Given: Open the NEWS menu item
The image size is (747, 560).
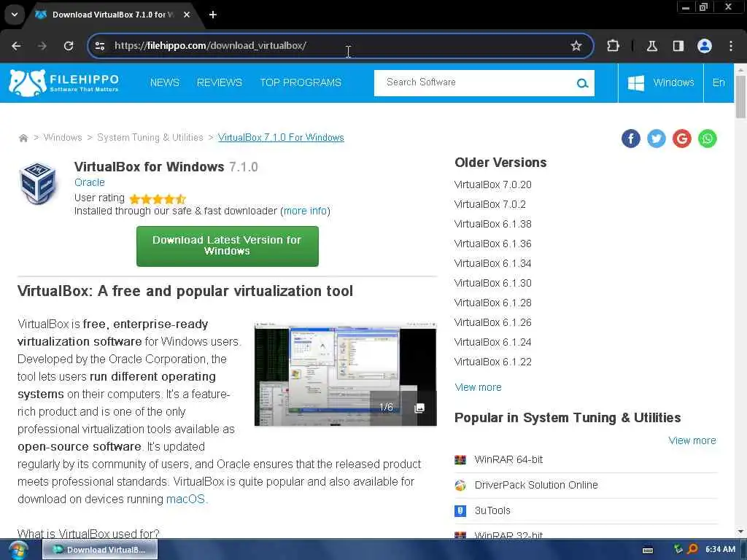Looking at the screenshot, I should pos(165,82).
